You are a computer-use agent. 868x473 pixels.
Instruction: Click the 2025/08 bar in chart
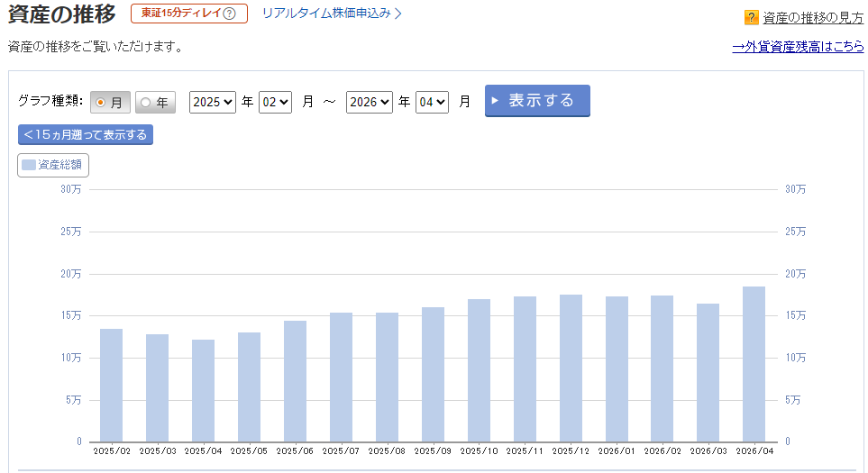pyautogui.click(x=387, y=377)
